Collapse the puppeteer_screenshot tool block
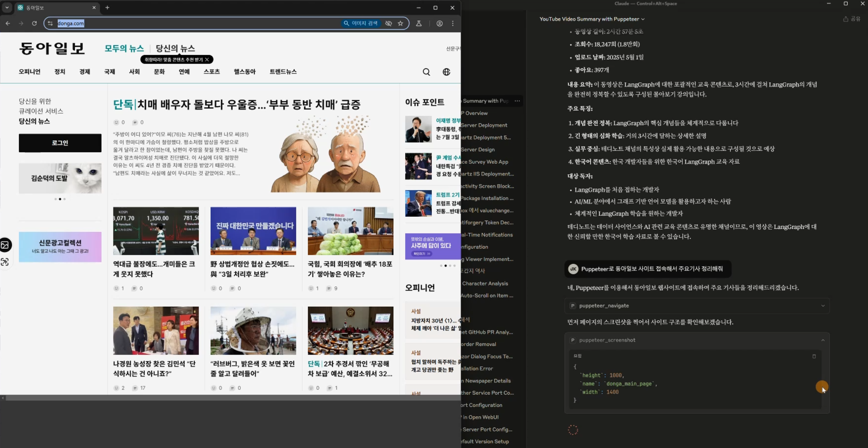 (823, 340)
